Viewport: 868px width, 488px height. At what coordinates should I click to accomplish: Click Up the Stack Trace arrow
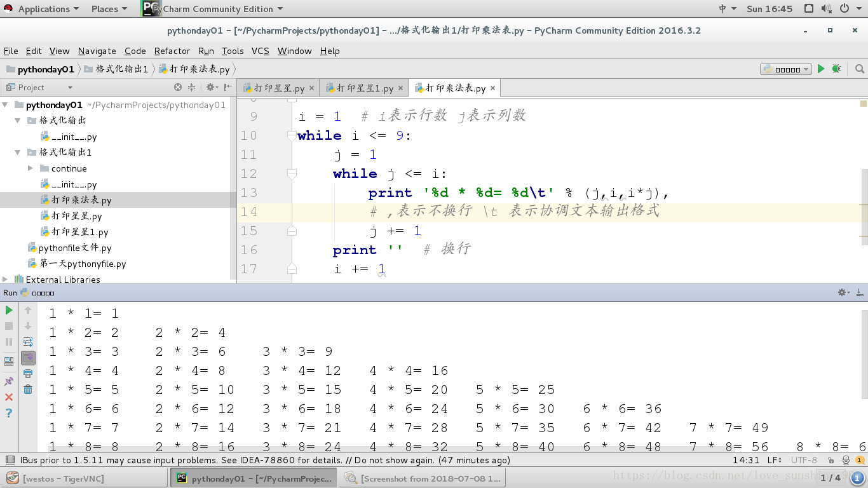click(28, 310)
